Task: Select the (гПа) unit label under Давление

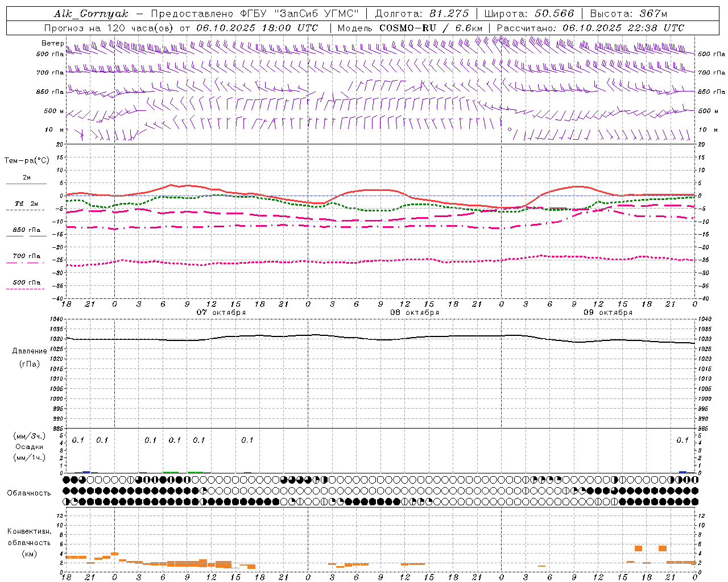Action: (30, 364)
